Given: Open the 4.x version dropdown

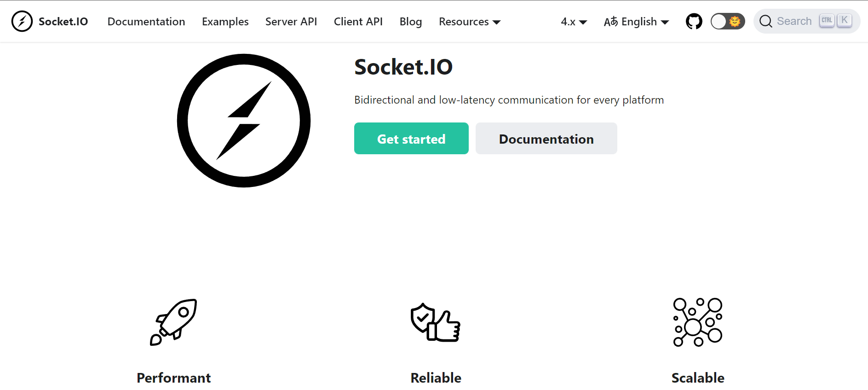Looking at the screenshot, I should click(574, 22).
